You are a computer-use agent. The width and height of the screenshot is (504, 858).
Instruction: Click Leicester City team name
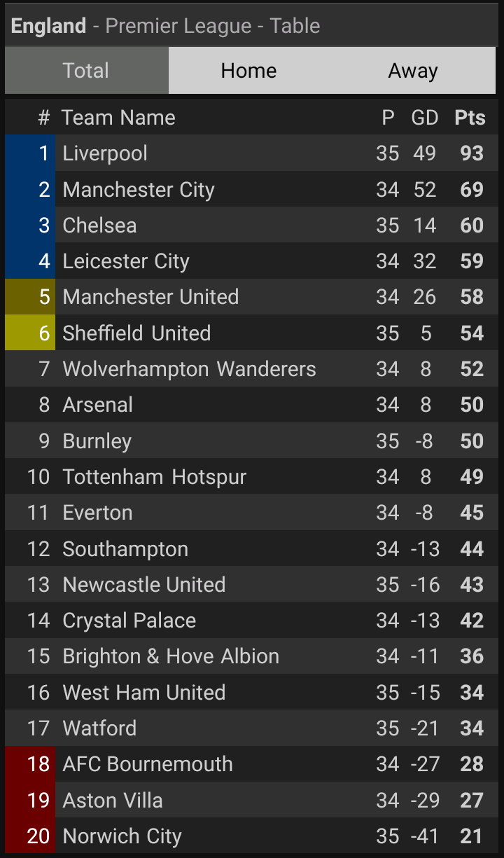click(x=126, y=261)
